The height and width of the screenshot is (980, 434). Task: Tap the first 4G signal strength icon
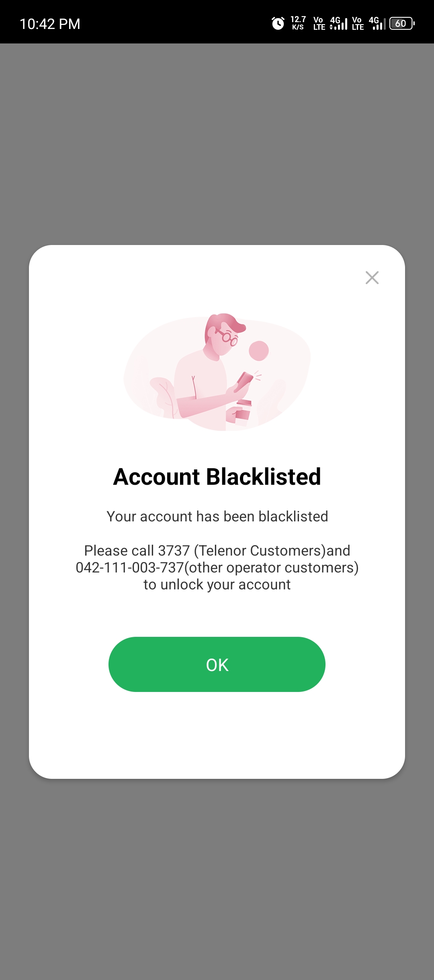[x=338, y=23]
